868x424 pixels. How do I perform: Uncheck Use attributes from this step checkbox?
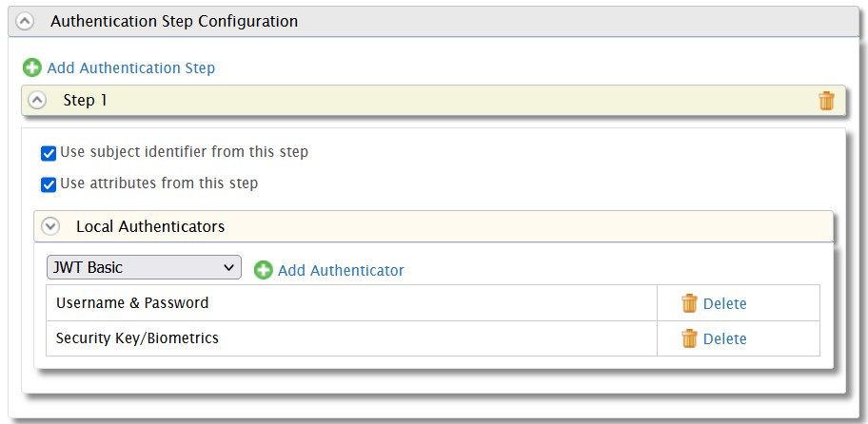(49, 184)
